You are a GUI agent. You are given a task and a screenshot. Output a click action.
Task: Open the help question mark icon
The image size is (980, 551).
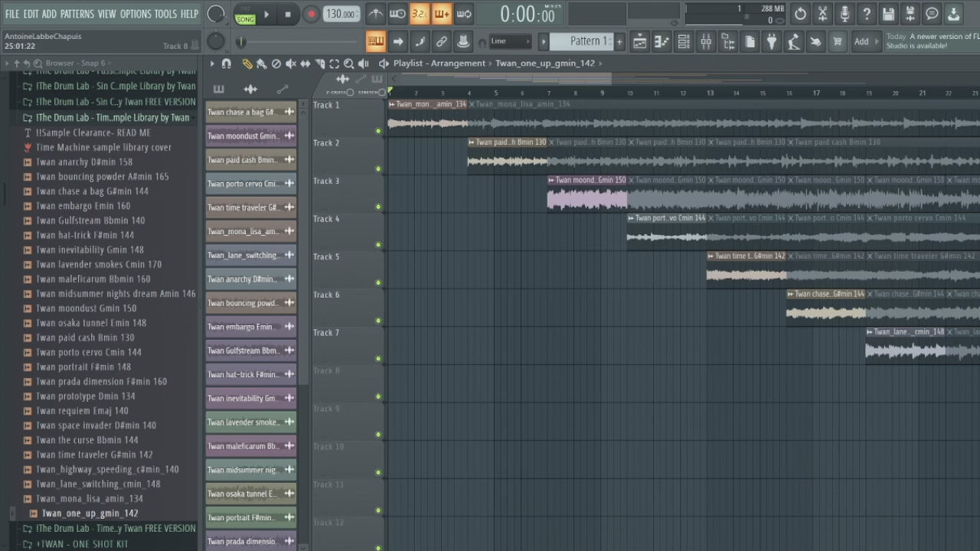tap(866, 14)
